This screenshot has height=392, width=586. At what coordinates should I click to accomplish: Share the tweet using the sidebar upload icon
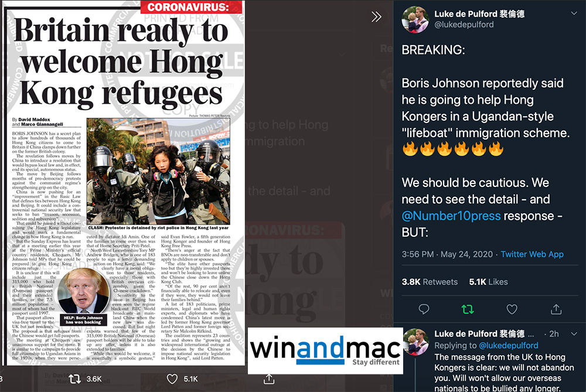[x=556, y=309]
